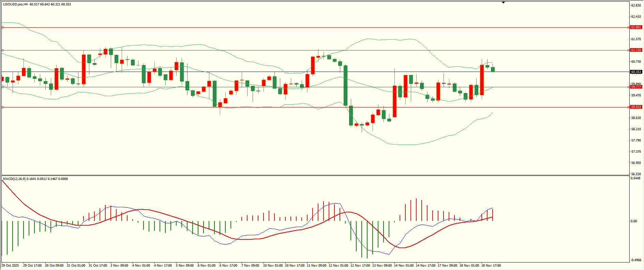Screen dimensions: 644x270
Task: Click the red 59.777 price level tag
Action: pos(636,87)
